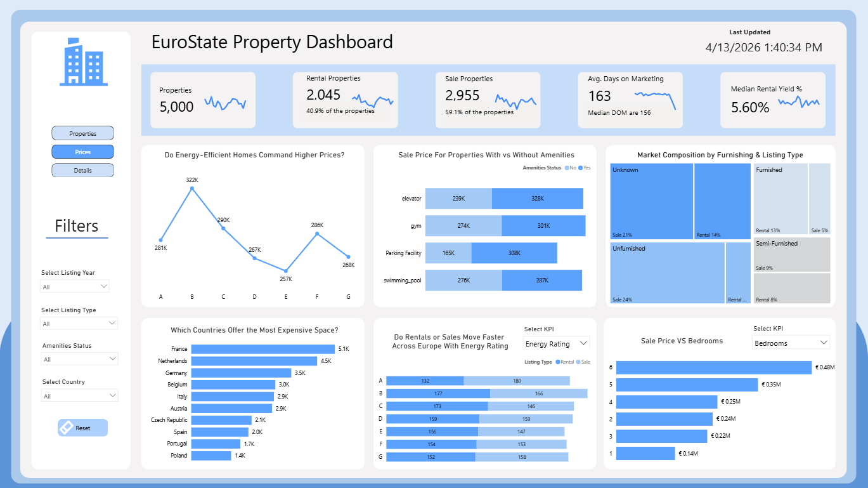Select the Rental Properties 2,045 card
Viewport: 868px width, 488px height.
coord(346,100)
